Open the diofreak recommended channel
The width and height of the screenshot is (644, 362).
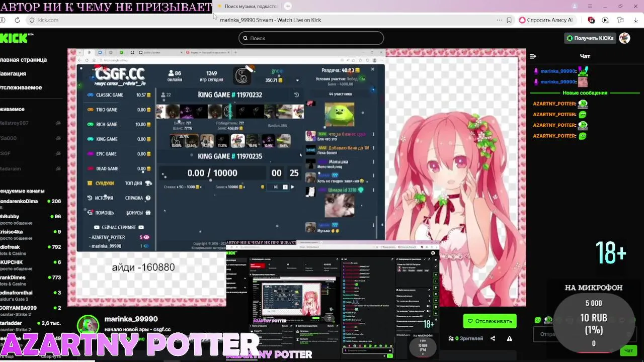(30, 250)
